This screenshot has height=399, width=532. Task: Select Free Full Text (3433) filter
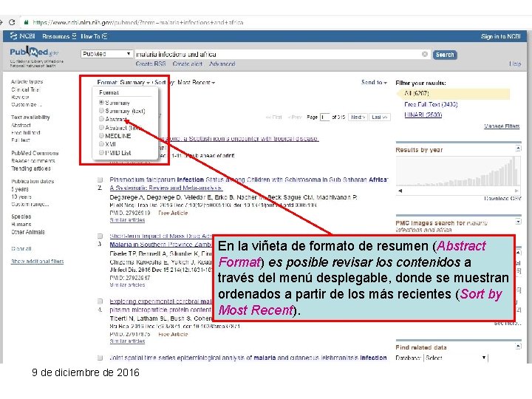click(x=431, y=104)
